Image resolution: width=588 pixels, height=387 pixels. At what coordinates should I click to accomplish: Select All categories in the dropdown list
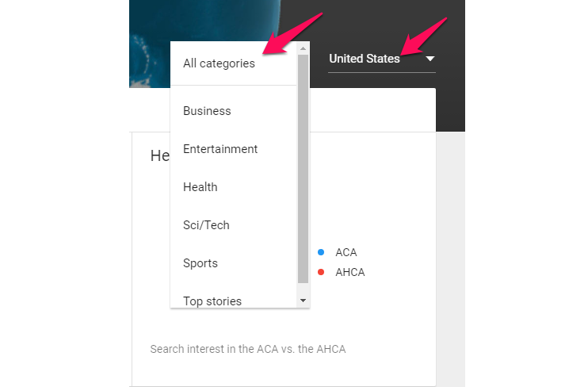(x=219, y=63)
